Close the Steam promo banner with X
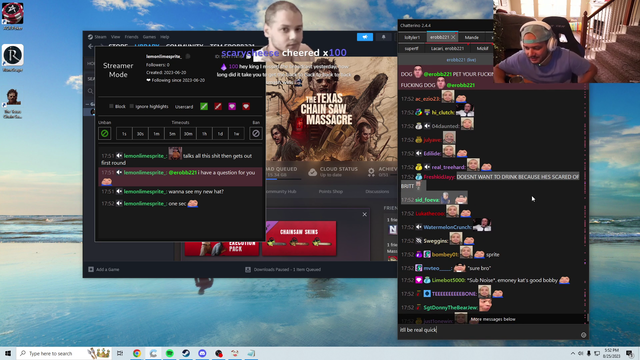This screenshot has height=360, width=640. point(364,214)
